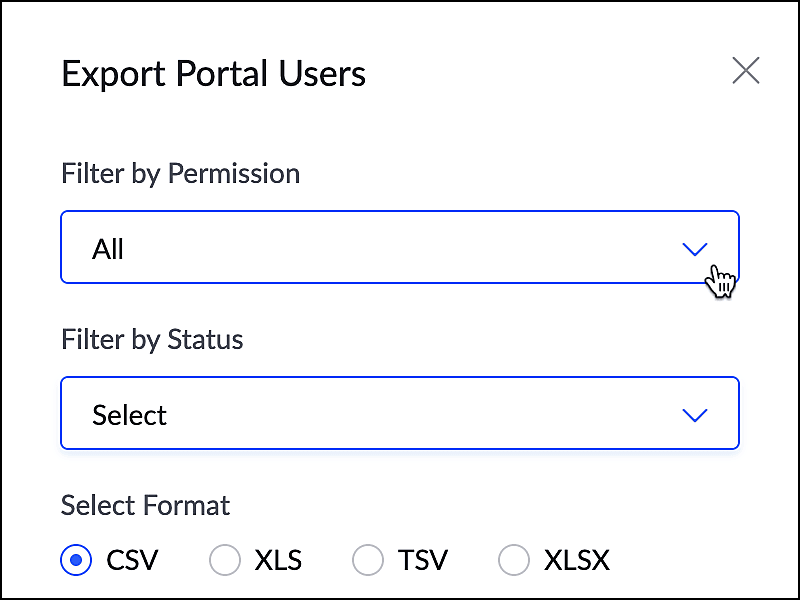
Task: Choose the XLS radio button
Action: (x=225, y=560)
